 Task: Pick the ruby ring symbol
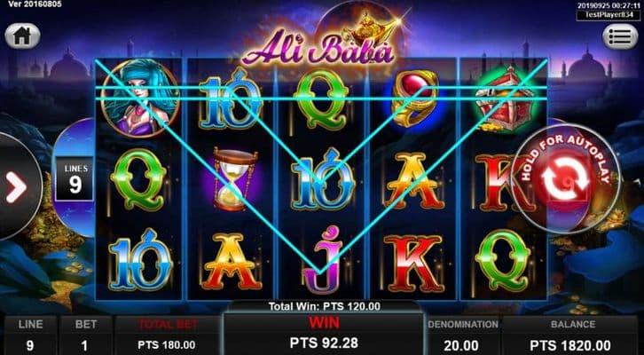(x=412, y=98)
